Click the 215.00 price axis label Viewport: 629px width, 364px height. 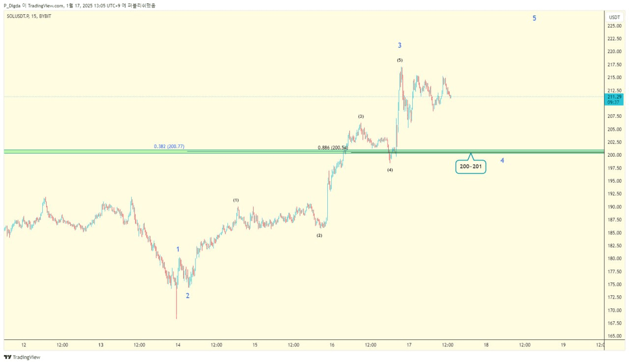614,78
